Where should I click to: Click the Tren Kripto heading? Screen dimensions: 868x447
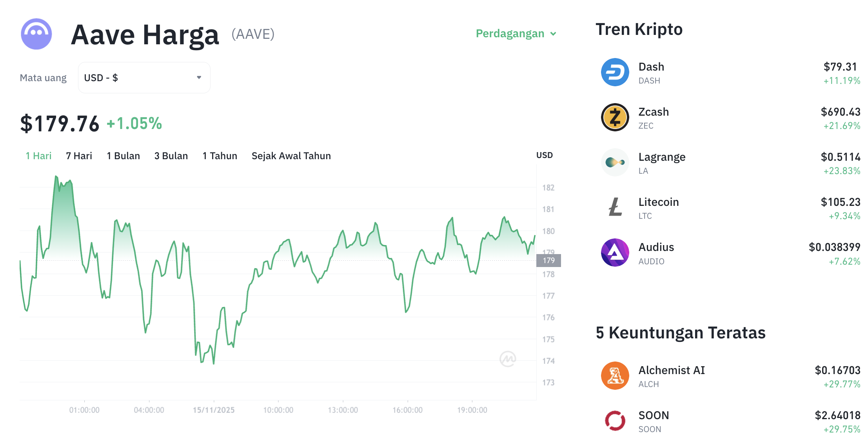[x=639, y=29]
